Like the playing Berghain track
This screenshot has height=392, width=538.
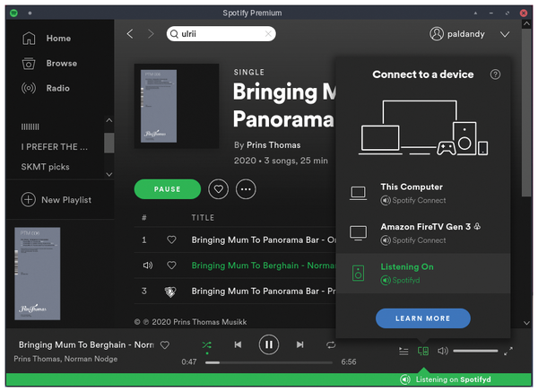coord(171,265)
